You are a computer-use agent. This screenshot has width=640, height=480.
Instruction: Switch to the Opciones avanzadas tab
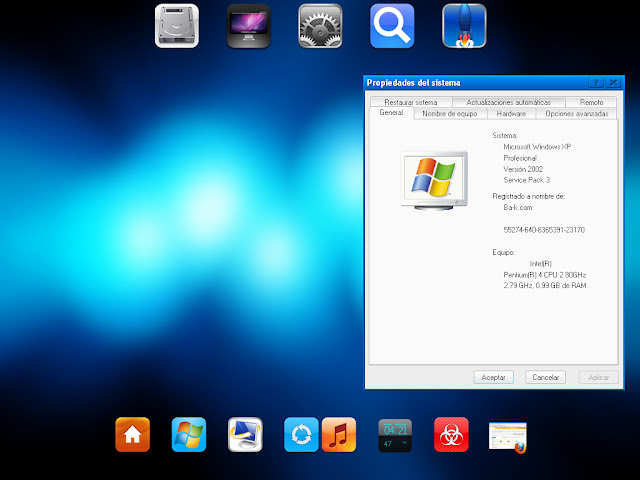coord(577,113)
